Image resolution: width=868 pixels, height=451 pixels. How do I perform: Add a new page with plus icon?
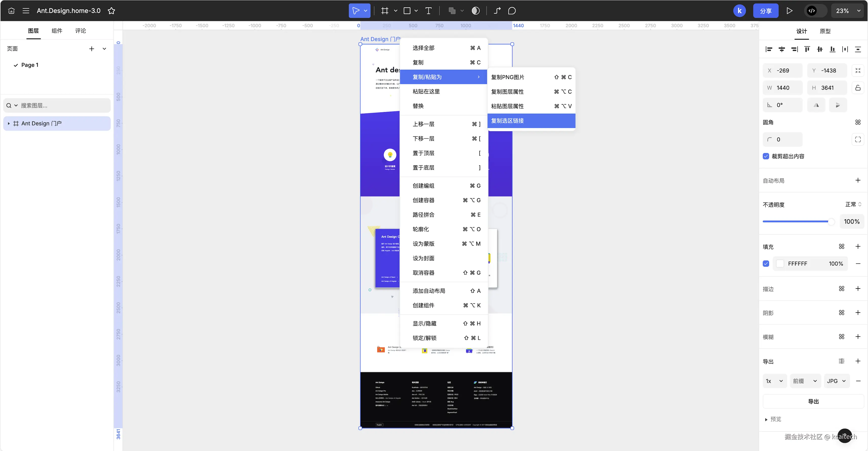pyautogui.click(x=91, y=49)
